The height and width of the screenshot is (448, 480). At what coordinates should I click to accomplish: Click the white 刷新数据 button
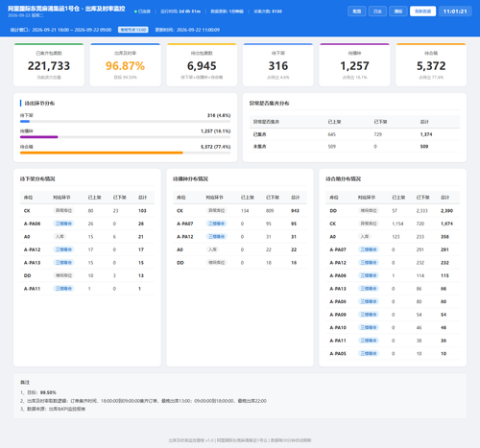tap(422, 12)
